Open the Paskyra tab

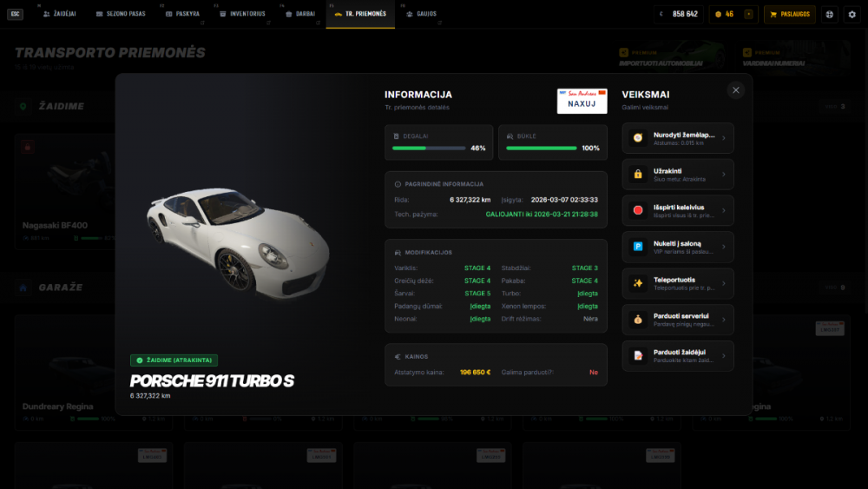point(182,14)
